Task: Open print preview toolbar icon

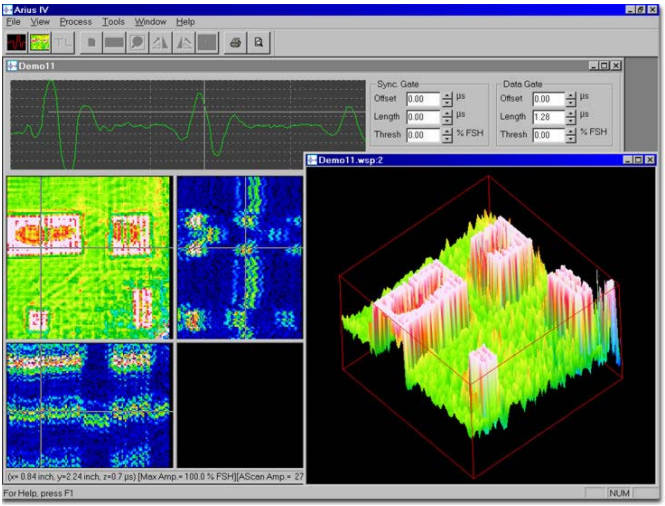Action: 259,42
